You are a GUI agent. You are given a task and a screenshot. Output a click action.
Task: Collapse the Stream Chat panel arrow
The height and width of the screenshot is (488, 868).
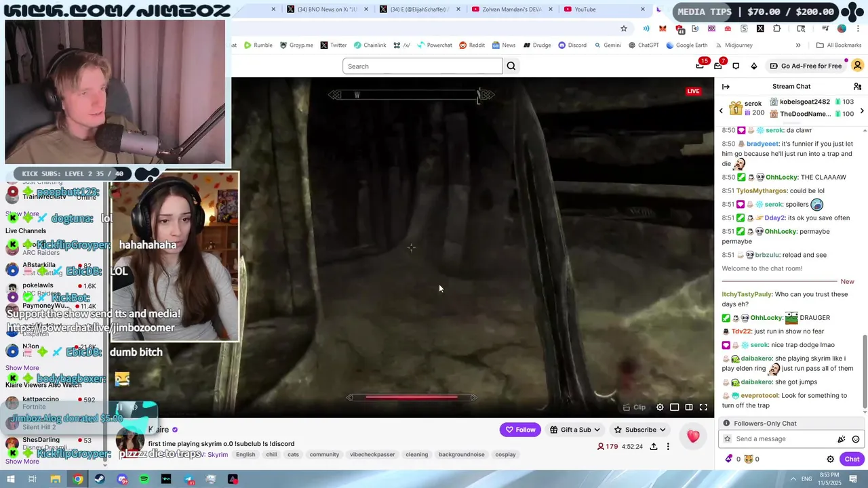pos(726,87)
